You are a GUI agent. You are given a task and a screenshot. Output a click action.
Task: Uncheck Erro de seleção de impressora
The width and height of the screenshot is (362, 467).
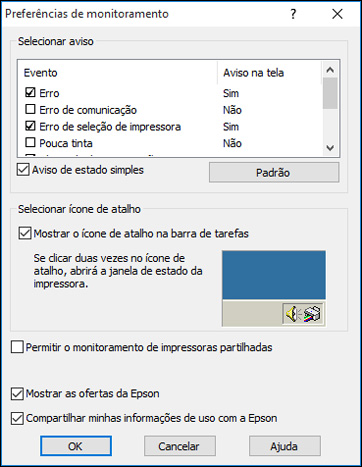click(30, 126)
